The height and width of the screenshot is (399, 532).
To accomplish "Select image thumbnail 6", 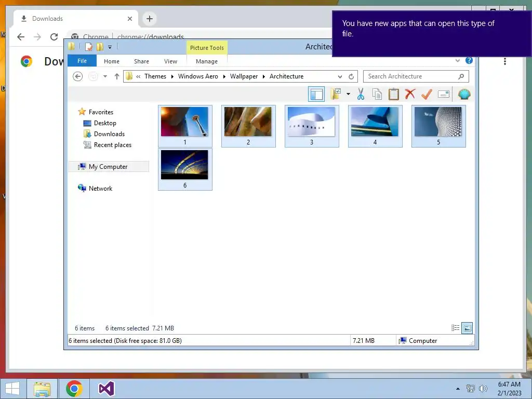I will tap(185, 169).
